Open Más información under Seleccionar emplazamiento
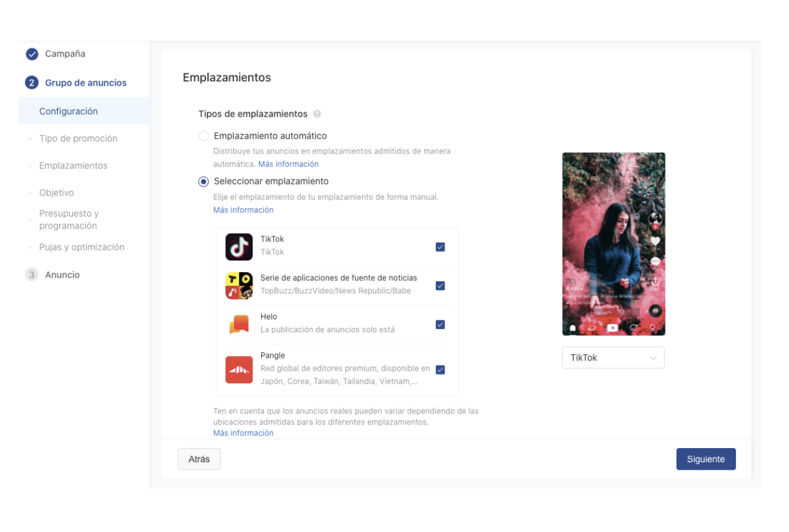789x532 pixels. [243, 210]
